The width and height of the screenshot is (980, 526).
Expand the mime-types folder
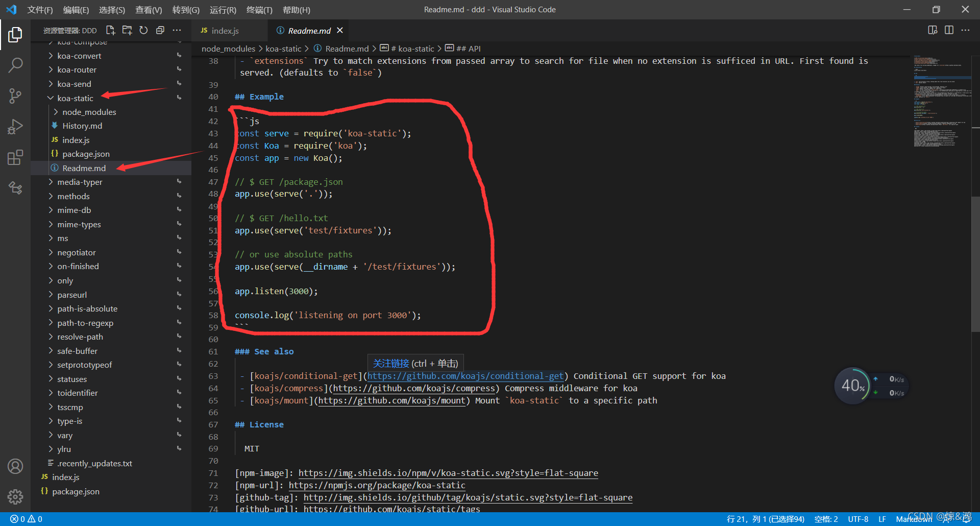tap(111, 224)
